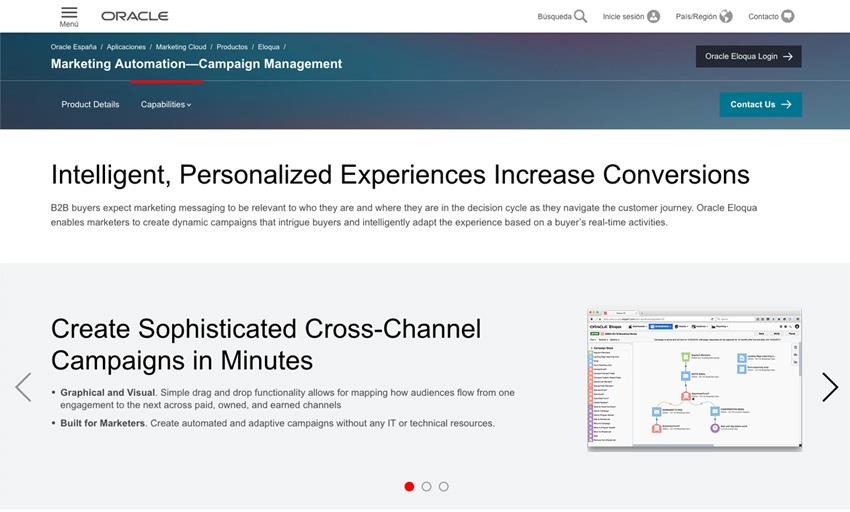Screen dimensions: 850x512
Task: Advance to the next carousel slide
Action: coord(830,387)
